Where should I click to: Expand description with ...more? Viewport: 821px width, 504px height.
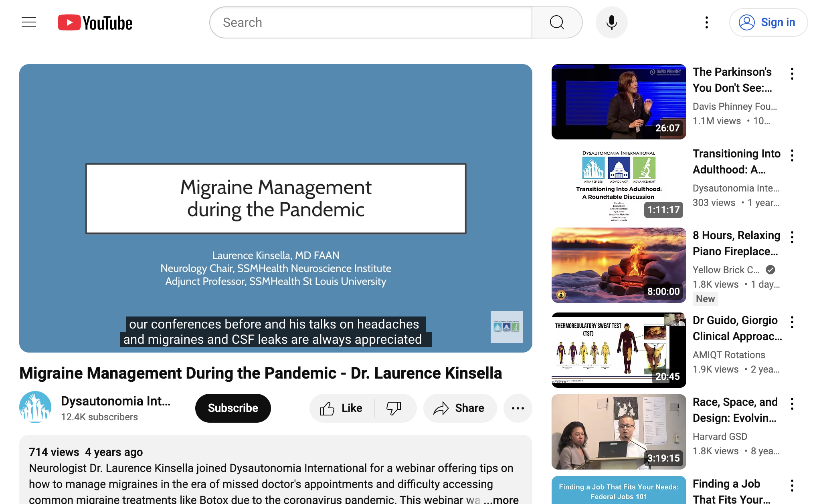501,499
